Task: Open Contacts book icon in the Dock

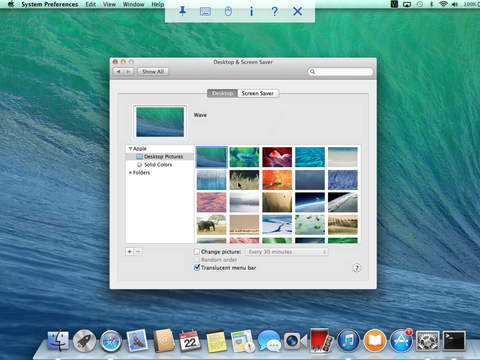Action: coord(164,341)
